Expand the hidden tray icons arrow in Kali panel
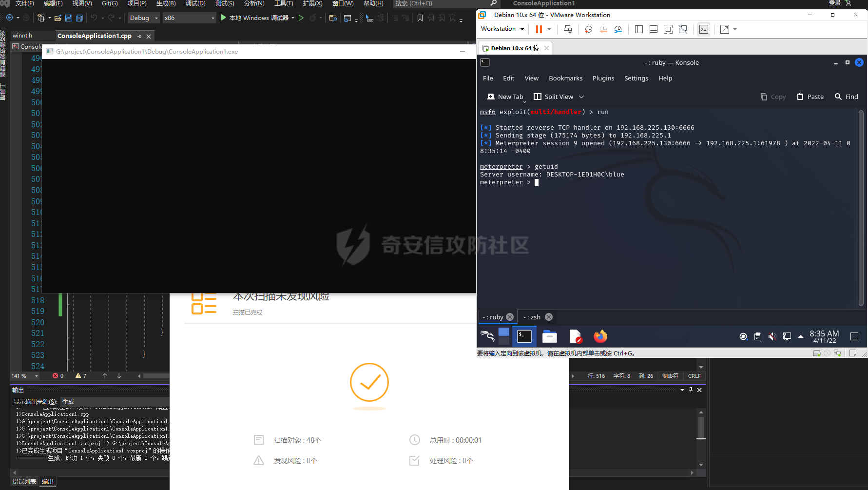 coord(800,336)
